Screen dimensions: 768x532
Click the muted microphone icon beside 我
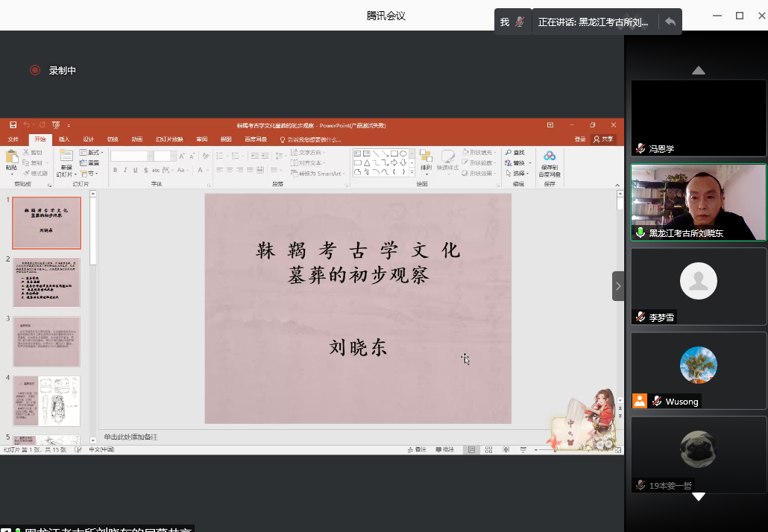pos(520,22)
